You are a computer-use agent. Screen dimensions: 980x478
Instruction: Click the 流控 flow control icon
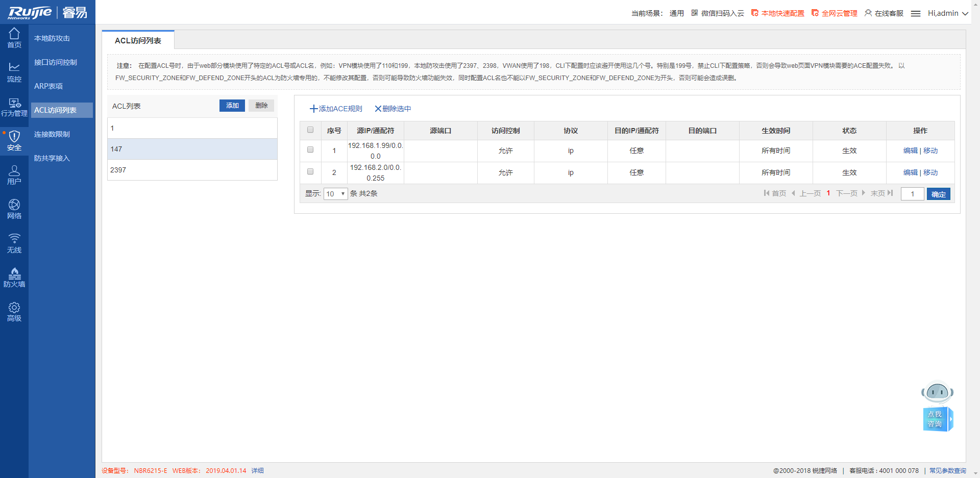[14, 72]
